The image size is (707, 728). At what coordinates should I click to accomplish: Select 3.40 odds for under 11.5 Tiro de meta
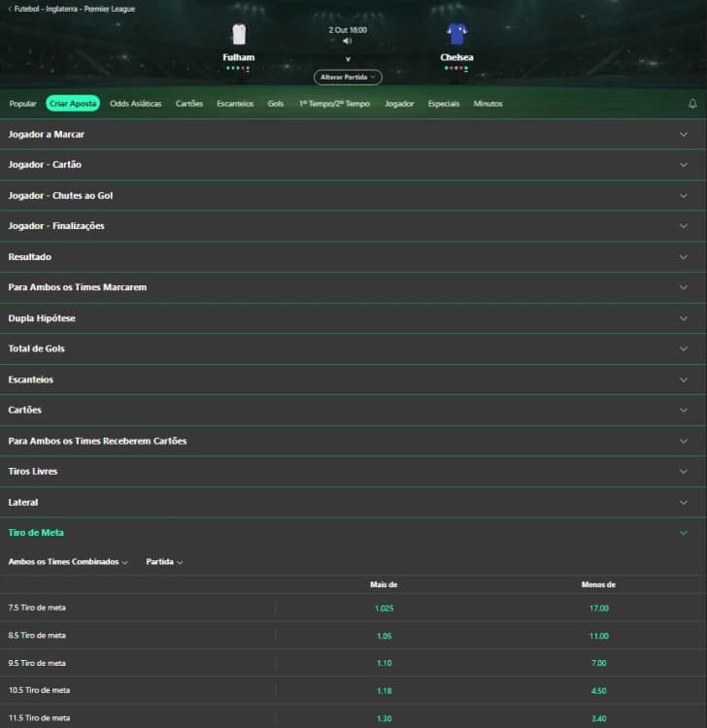(x=599, y=718)
